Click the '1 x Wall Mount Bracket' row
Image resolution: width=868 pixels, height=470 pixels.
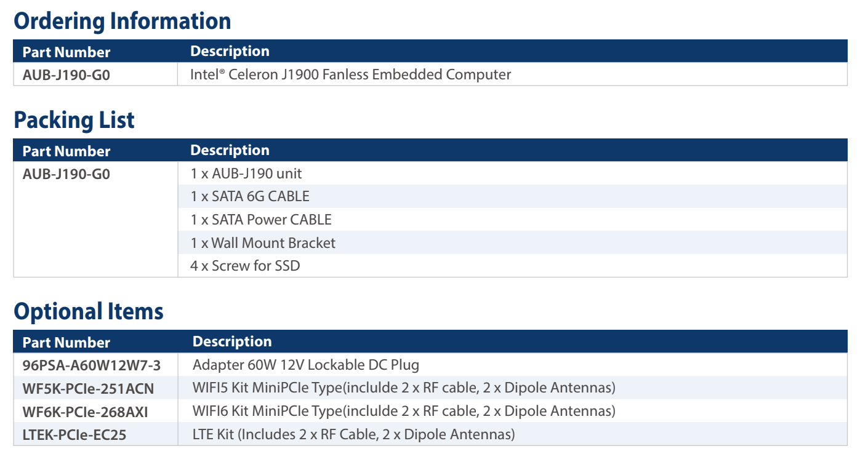pyautogui.click(x=263, y=243)
